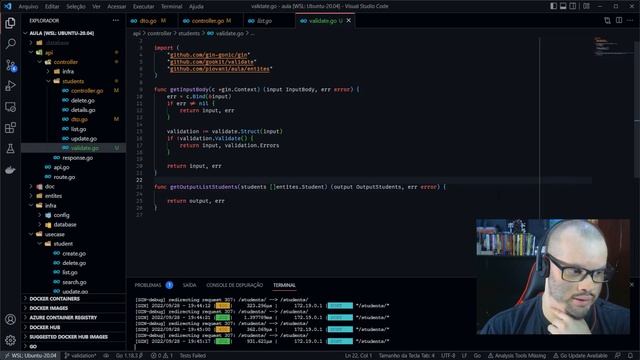Open the Manage gear icon
640x360 pixels.
(x=10, y=340)
